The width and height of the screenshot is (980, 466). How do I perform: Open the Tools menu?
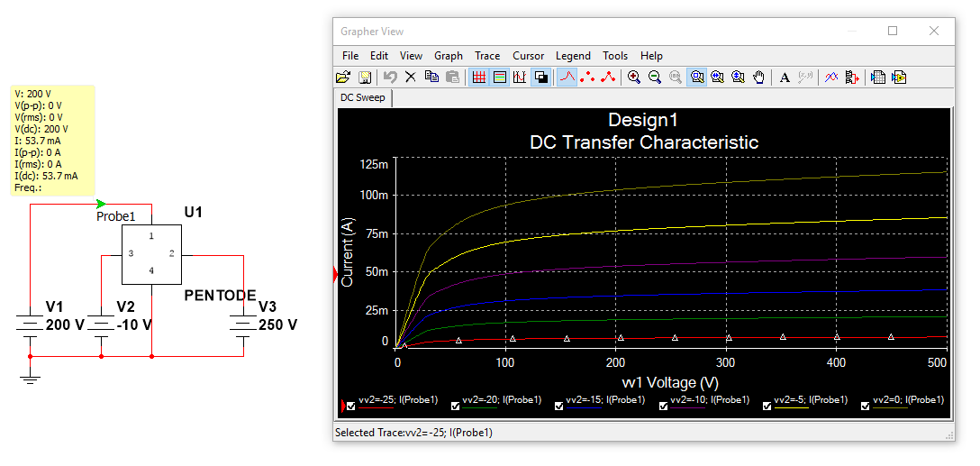tap(615, 56)
